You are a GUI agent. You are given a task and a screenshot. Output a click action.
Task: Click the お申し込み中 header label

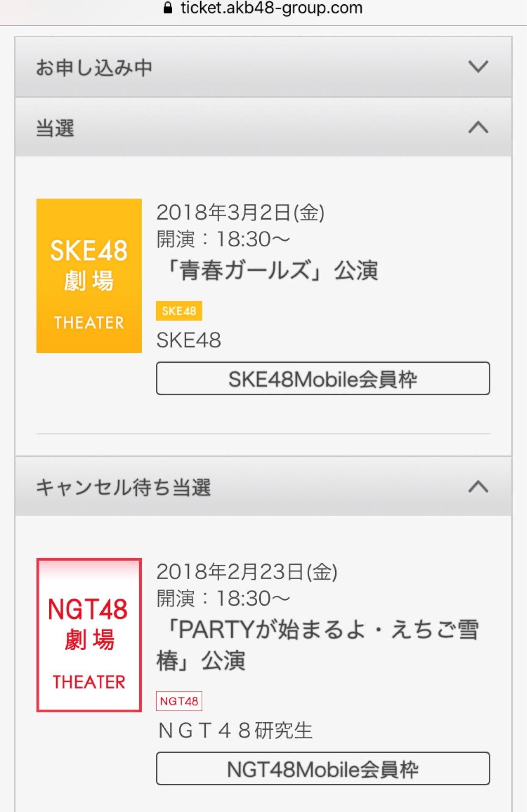pos(94,68)
